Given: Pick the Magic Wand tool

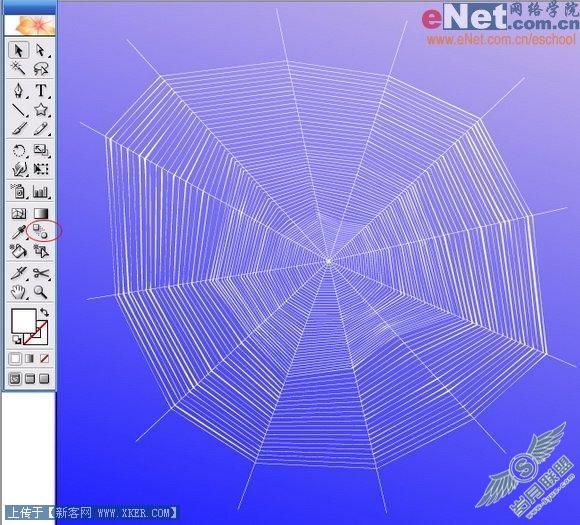Looking at the screenshot, I should pos(18,68).
